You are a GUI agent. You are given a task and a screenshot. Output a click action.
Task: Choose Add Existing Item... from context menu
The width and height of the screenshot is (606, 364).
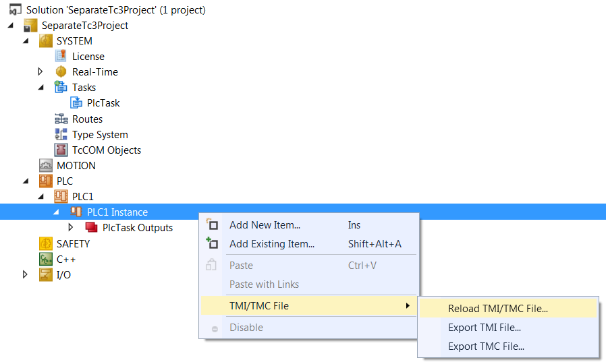pos(309,244)
